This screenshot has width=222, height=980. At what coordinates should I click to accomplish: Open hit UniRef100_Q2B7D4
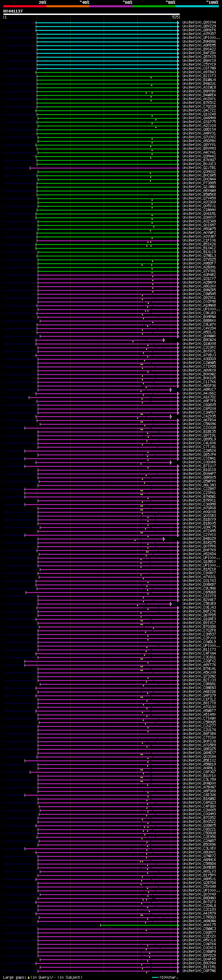(199, 883)
